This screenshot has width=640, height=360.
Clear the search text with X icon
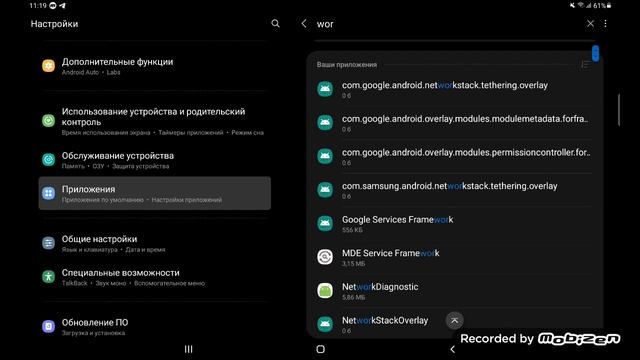590,24
